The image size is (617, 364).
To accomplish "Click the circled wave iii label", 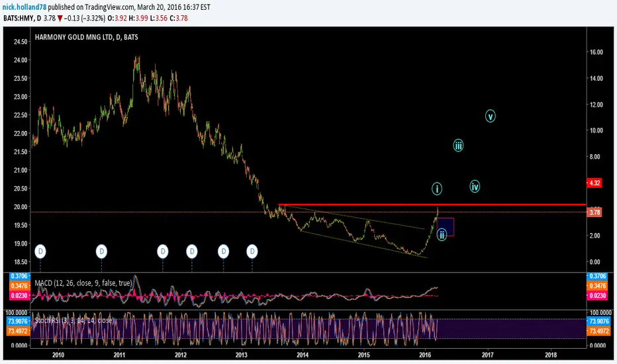I will [x=458, y=146].
